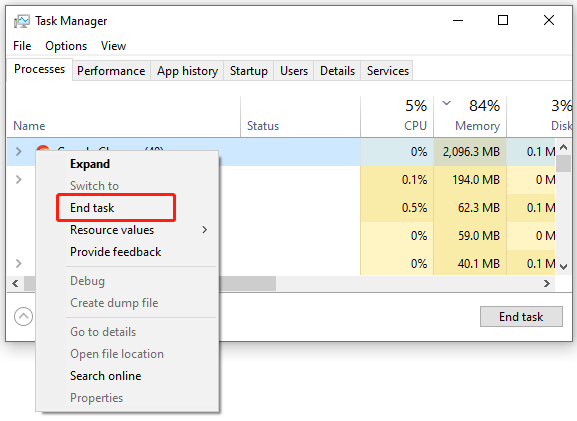Select Search online in context menu
The width and height of the screenshot is (577, 421).
(127, 376)
